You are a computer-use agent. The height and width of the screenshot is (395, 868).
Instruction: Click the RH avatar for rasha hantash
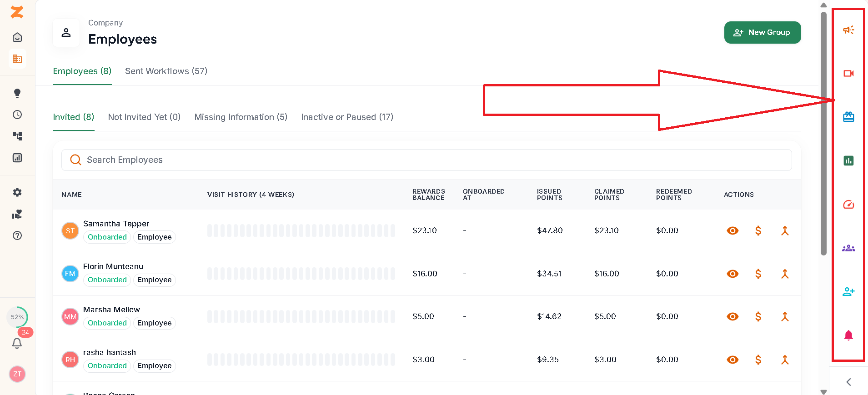(x=70, y=360)
